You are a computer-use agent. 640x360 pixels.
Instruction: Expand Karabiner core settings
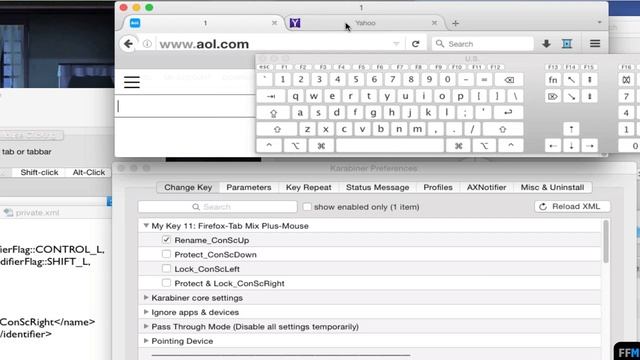tap(146, 298)
